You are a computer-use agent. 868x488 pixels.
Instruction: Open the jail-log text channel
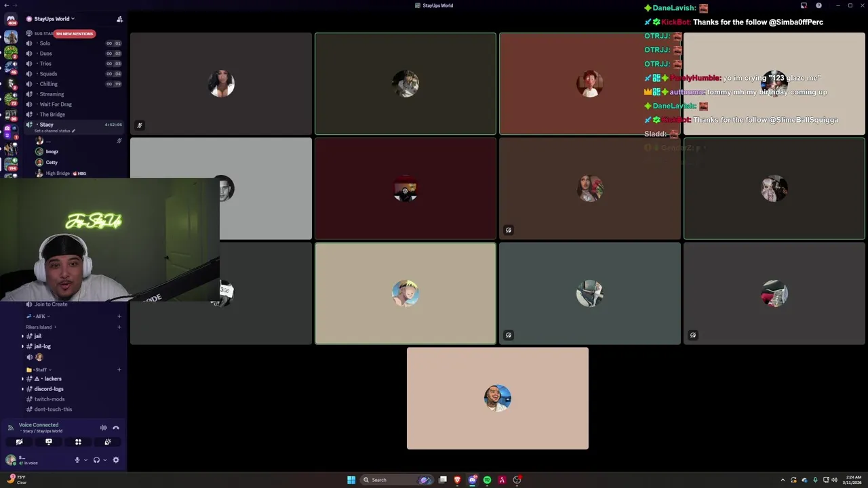pos(75,346)
